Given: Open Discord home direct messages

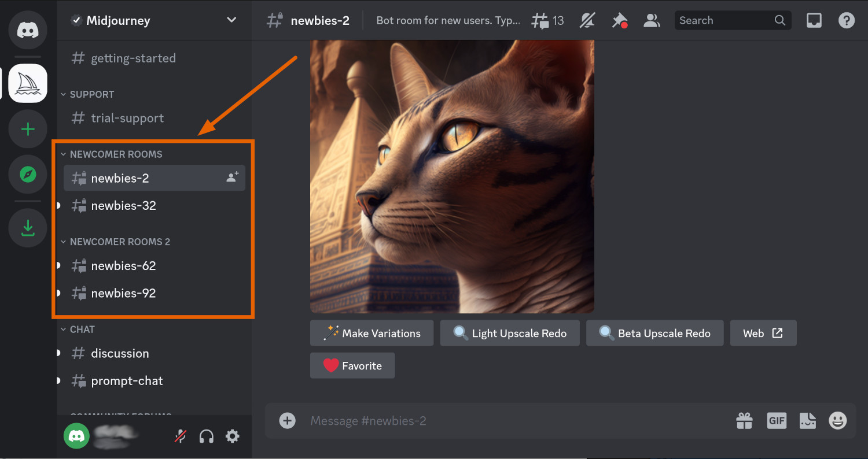Looking at the screenshot, I should (x=28, y=29).
